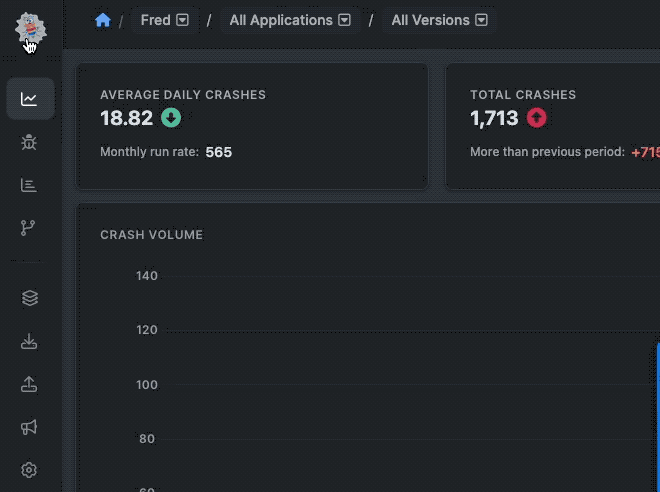Image resolution: width=660 pixels, height=492 pixels.
Task: Select the bar chart summary sidebar icon
Action: coord(29,185)
